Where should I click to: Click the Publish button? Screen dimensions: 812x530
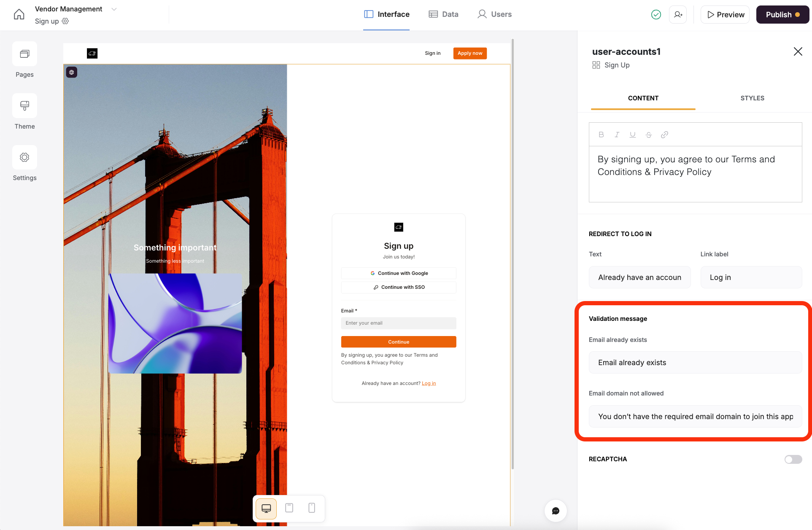point(782,15)
